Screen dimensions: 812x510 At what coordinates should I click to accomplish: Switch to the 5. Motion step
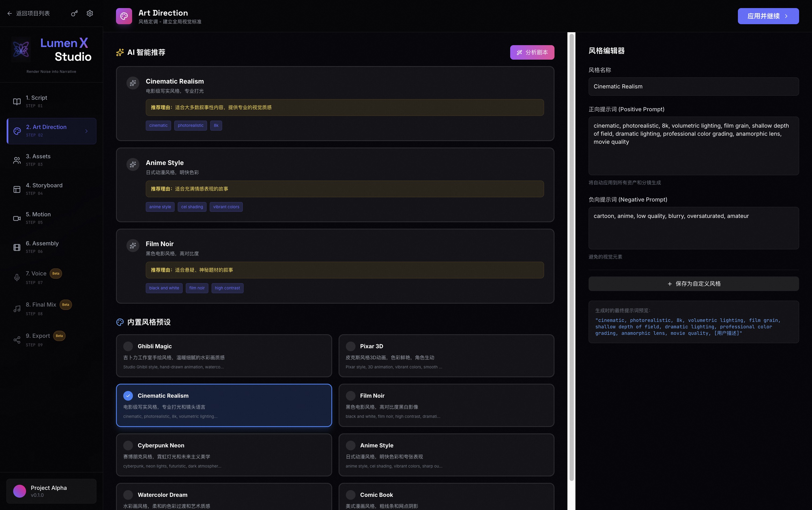51,218
